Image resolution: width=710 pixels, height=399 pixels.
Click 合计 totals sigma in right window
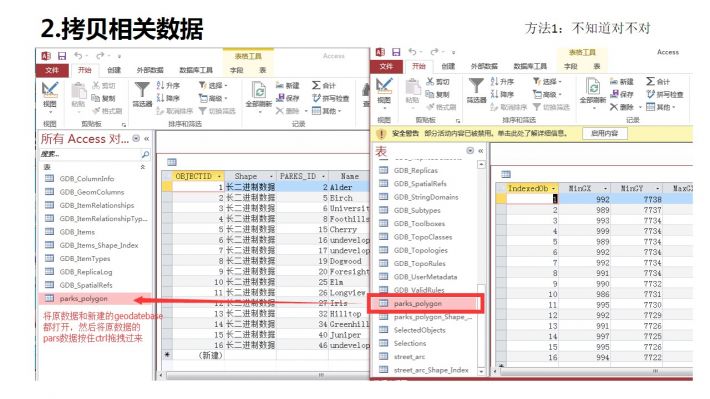tap(658, 82)
